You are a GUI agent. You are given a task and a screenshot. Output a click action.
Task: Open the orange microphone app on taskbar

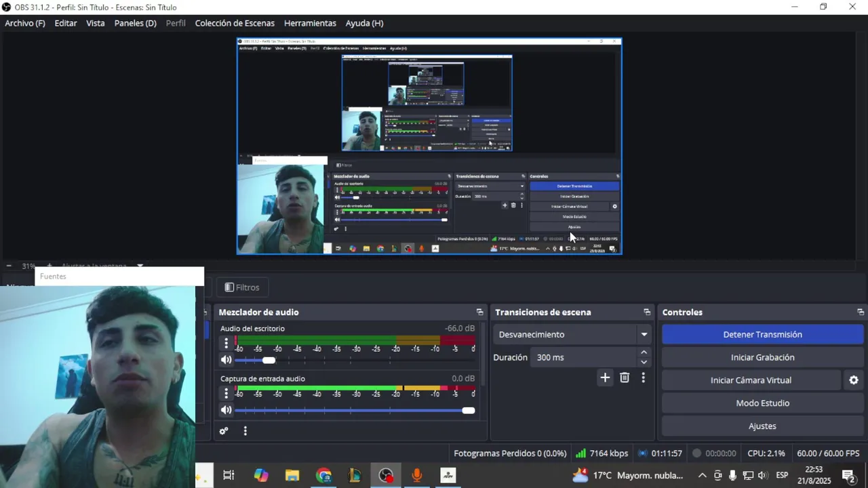click(x=417, y=476)
